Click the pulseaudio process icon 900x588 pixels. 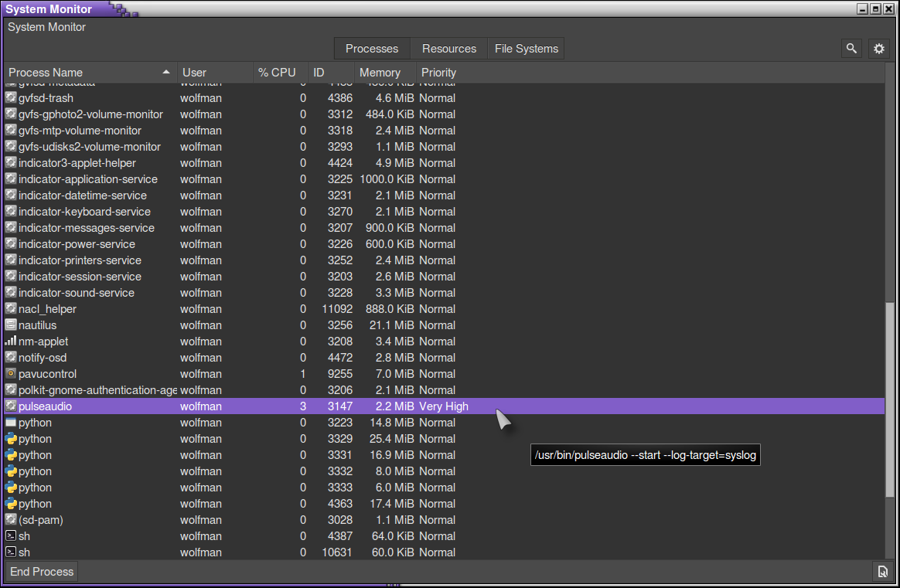pos(11,406)
